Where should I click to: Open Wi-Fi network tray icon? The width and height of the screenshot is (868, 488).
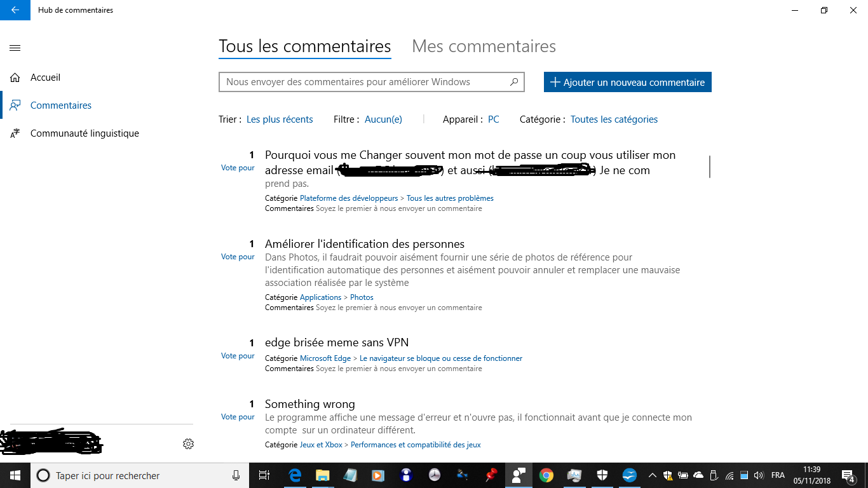click(x=729, y=475)
